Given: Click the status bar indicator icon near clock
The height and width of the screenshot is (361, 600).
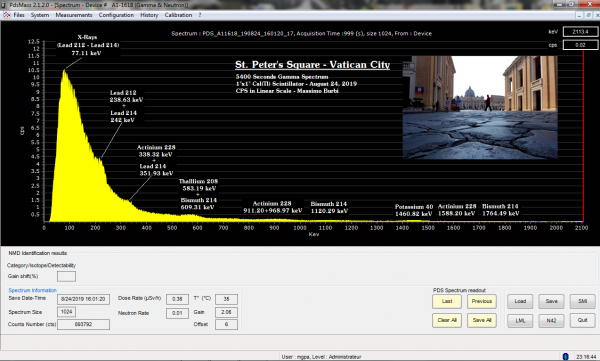Looking at the screenshot, I should pyautogui.click(x=566, y=357).
